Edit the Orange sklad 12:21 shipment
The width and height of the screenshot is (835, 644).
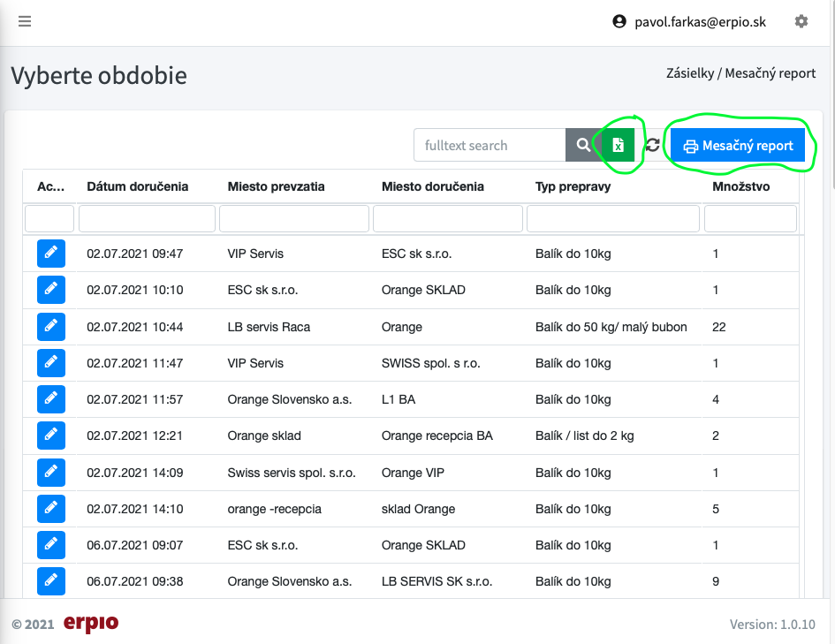tap(51, 436)
